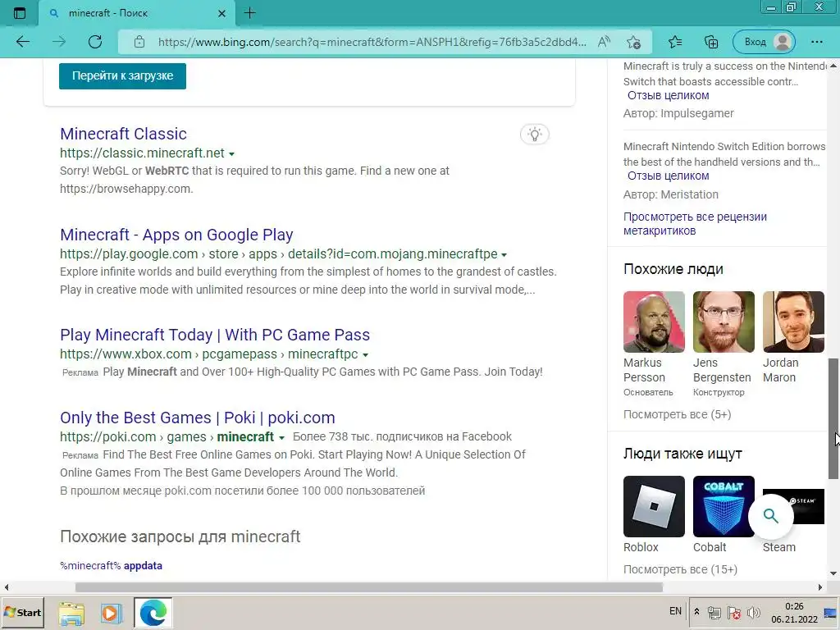
Task: Click the horizontal scrollbar left arrow
Action: tap(6, 587)
